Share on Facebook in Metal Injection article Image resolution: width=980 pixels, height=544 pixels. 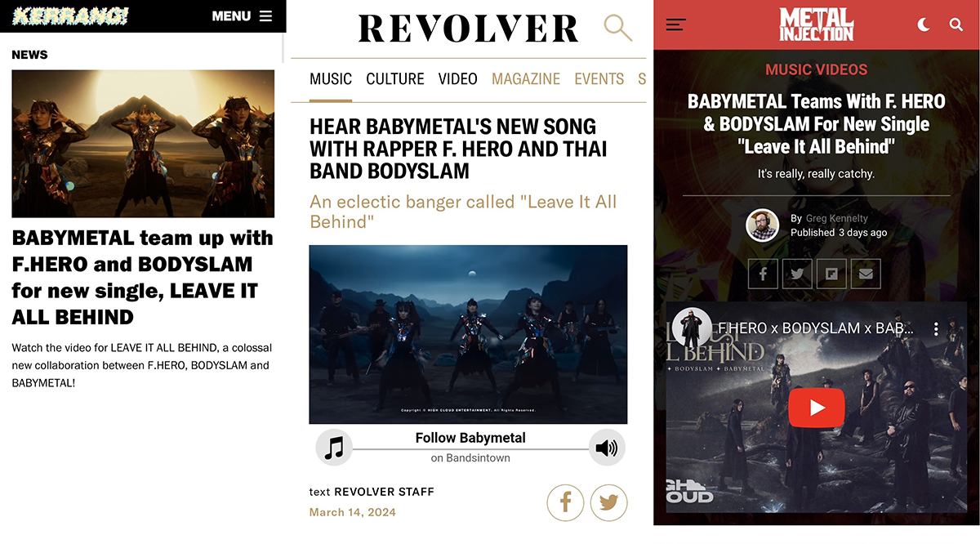click(x=764, y=274)
